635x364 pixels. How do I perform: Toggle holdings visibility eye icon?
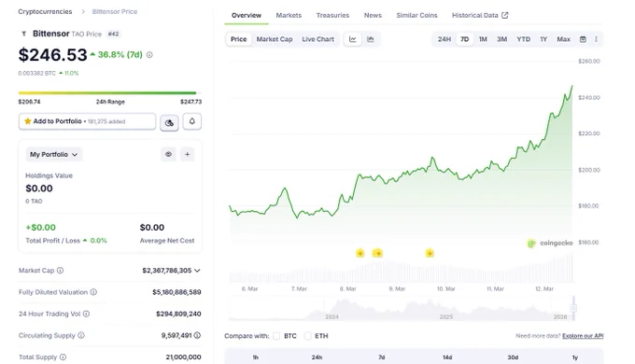coord(168,154)
